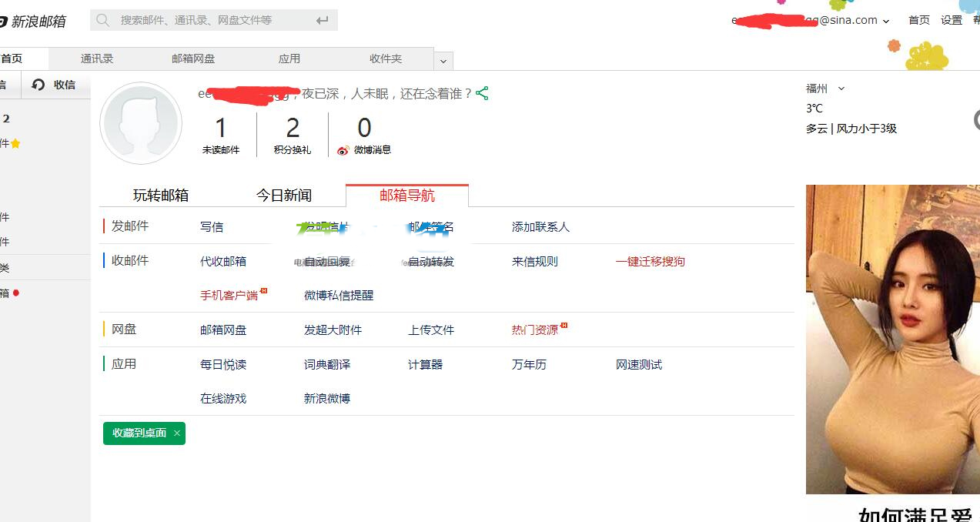Viewport: 980px width, 522px height.
Task: Dismiss the 收藏到桌面 banner with its X
Action: (x=177, y=433)
